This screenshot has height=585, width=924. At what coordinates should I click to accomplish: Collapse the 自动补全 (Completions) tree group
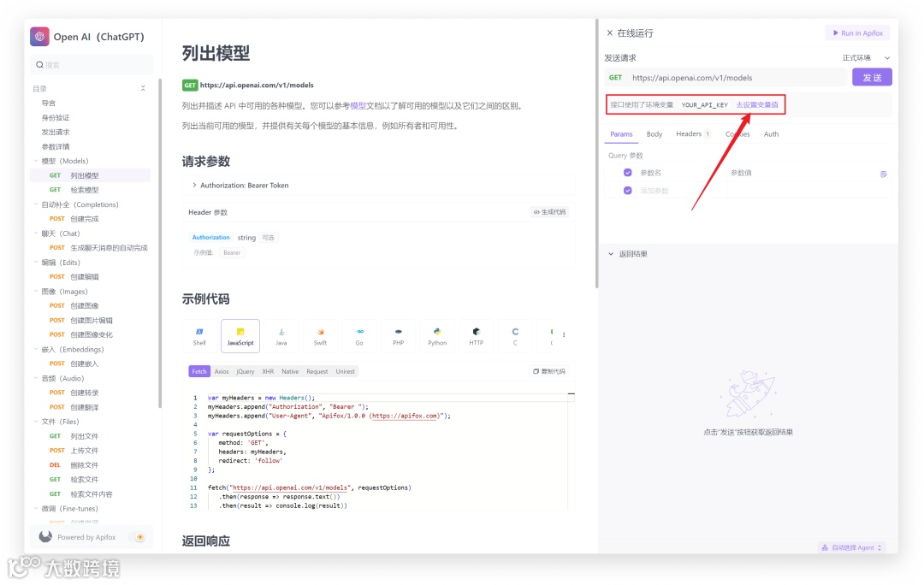36,204
